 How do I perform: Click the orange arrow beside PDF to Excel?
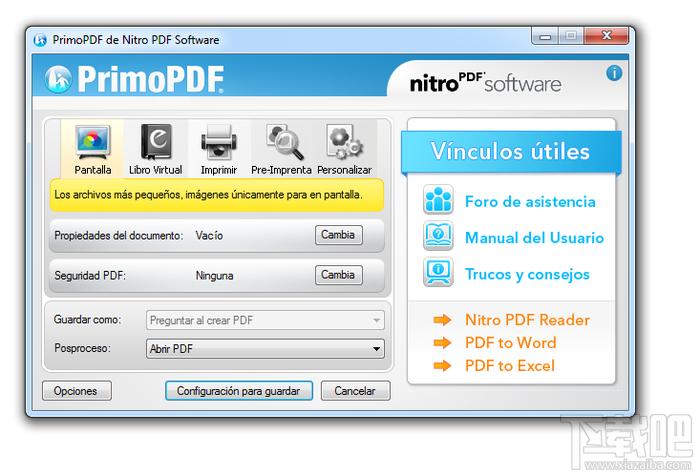click(442, 366)
